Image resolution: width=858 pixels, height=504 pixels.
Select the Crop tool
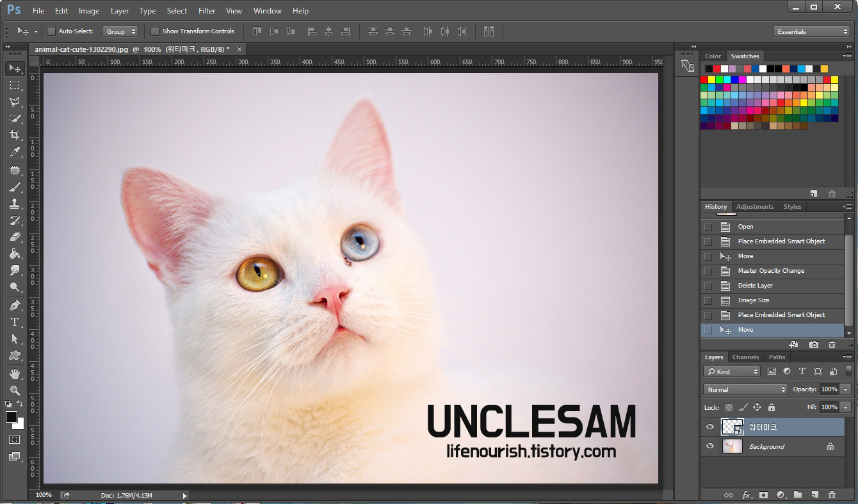[x=15, y=135]
